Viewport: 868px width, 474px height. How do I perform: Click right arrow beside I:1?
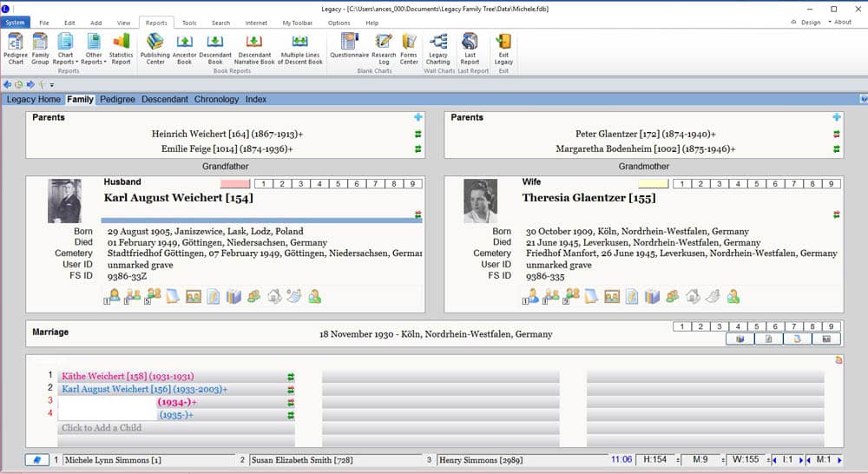tap(801, 460)
